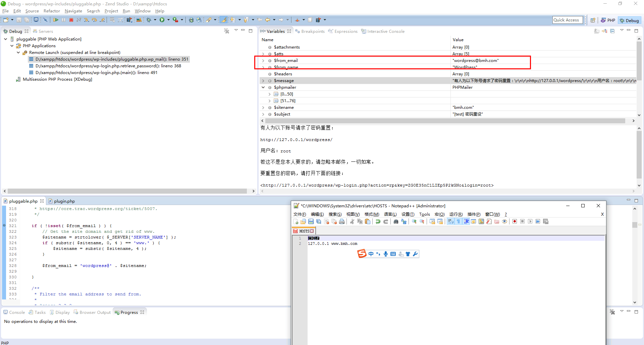Switch to the plugin.php editor tab
This screenshot has width=644, height=345.
coord(62,201)
